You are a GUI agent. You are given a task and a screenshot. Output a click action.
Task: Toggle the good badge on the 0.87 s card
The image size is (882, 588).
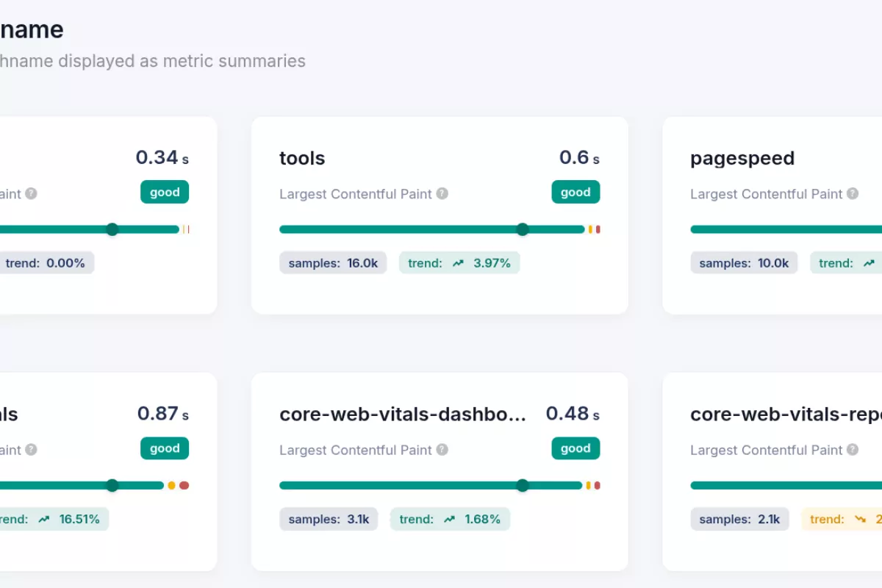pyautogui.click(x=164, y=448)
